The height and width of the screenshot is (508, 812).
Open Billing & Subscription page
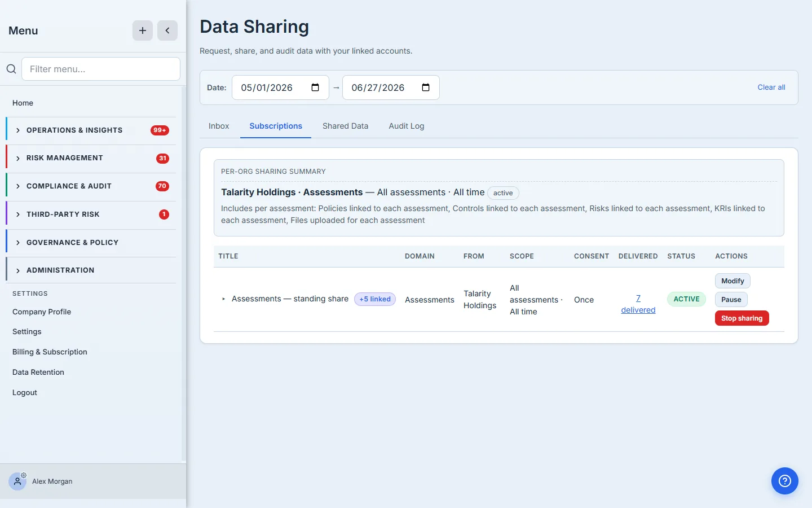50,352
